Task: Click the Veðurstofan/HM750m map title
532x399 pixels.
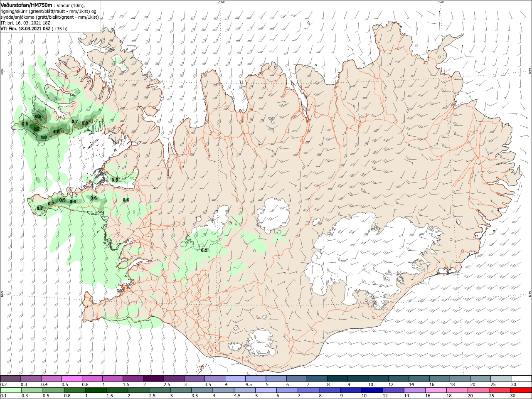Action: (x=26, y=5)
